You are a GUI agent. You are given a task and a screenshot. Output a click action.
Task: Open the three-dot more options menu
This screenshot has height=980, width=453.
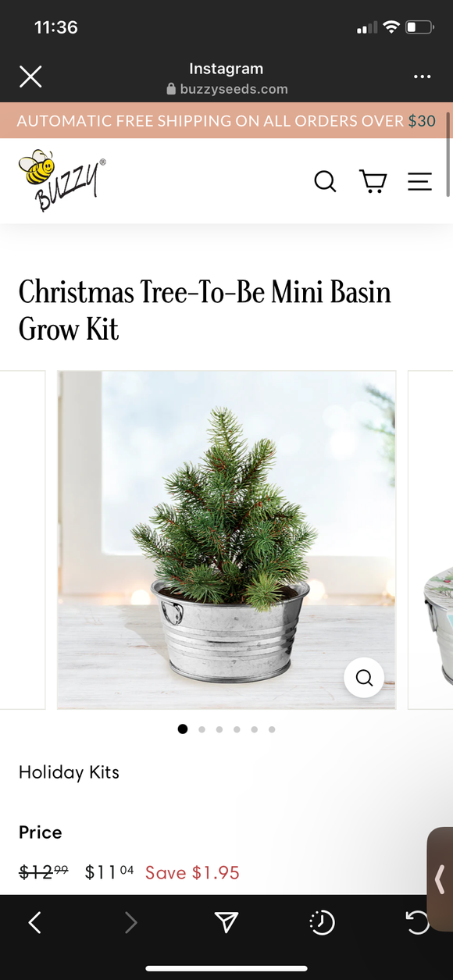[422, 77]
